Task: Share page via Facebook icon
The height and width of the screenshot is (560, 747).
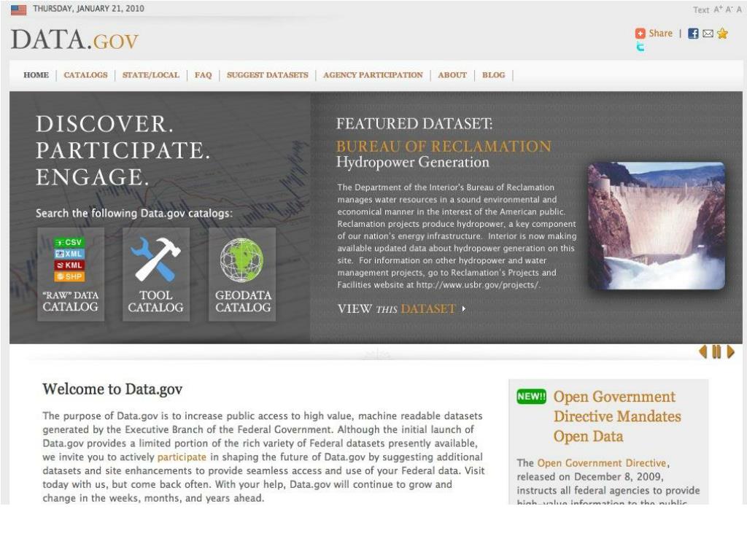Action: 693,34
